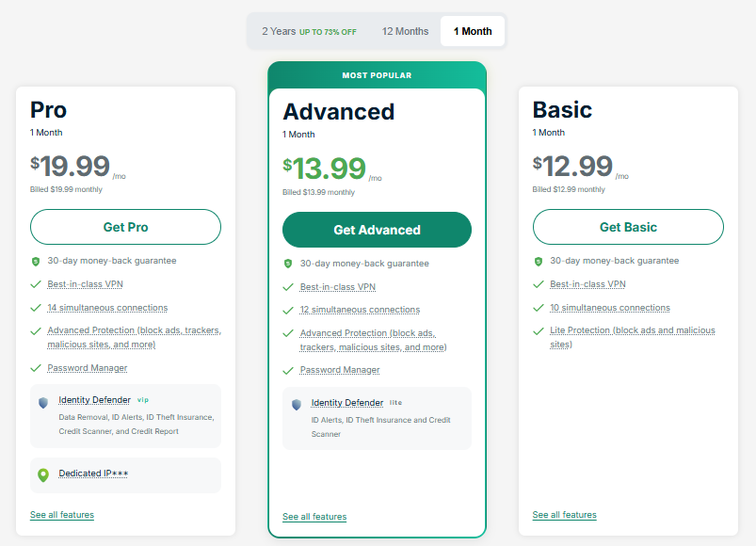Select the 1 Month billing period

coord(473,31)
